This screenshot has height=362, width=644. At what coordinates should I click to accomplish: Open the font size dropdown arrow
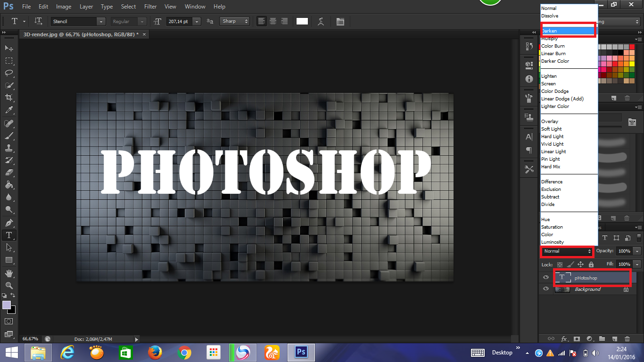(x=197, y=21)
